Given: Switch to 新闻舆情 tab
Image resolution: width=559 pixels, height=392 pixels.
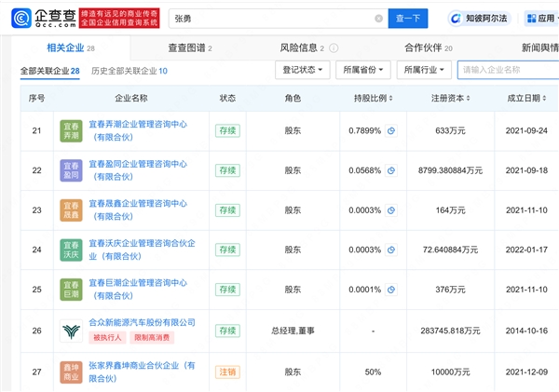Looking at the screenshot, I should 539,48.
